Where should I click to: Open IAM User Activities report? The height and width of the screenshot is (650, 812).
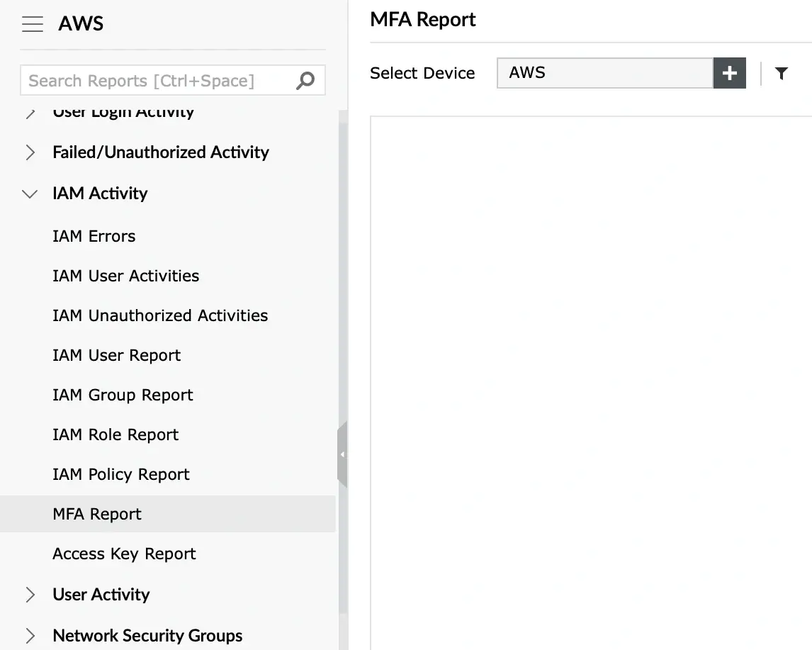126,276
